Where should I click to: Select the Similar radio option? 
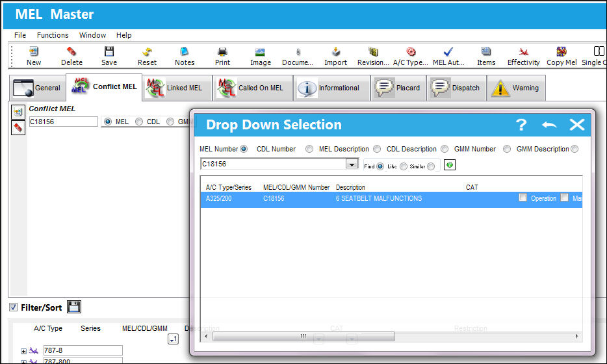click(431, 166)
